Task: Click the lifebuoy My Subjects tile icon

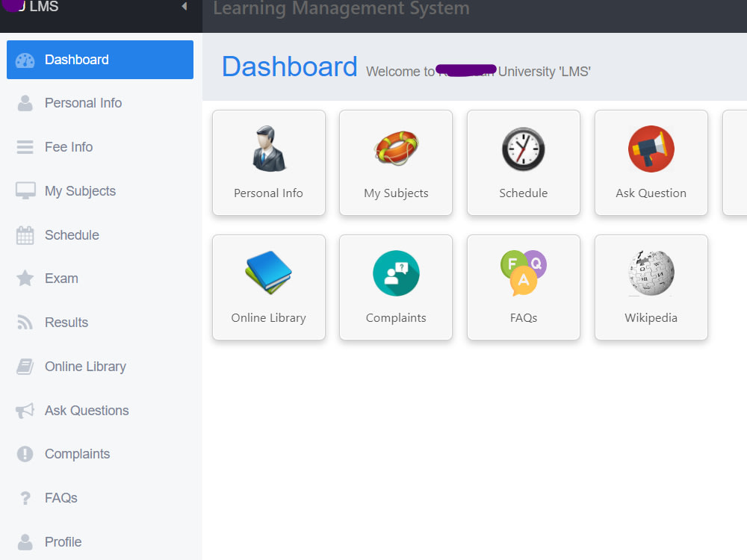Action: 396,148
